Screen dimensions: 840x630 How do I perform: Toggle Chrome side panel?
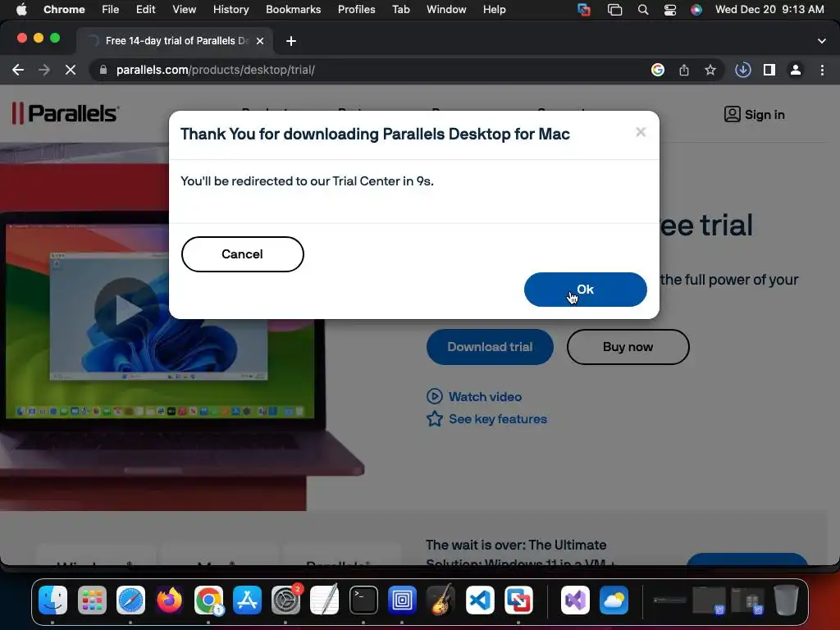769,70
